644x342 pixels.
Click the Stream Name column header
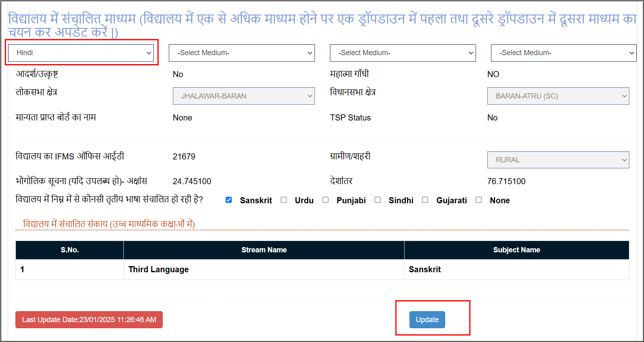point(264,250)
